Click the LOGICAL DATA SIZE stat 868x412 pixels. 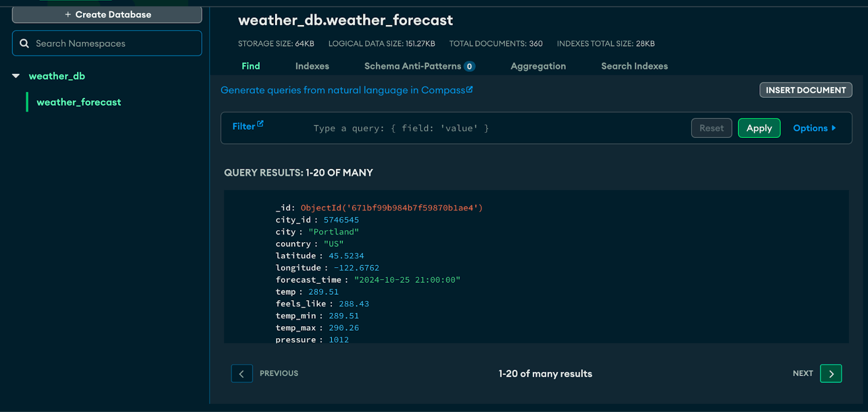pos(381,43)
